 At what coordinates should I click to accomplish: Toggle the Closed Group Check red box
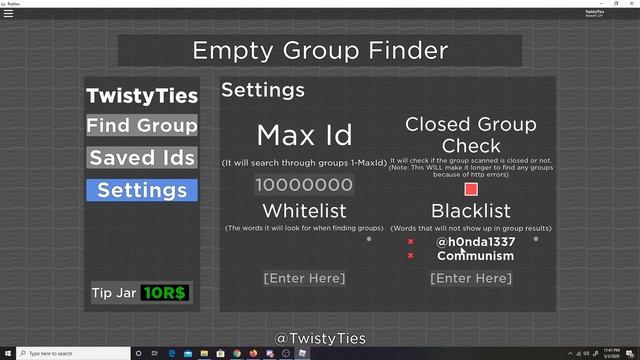pos(471,189)
